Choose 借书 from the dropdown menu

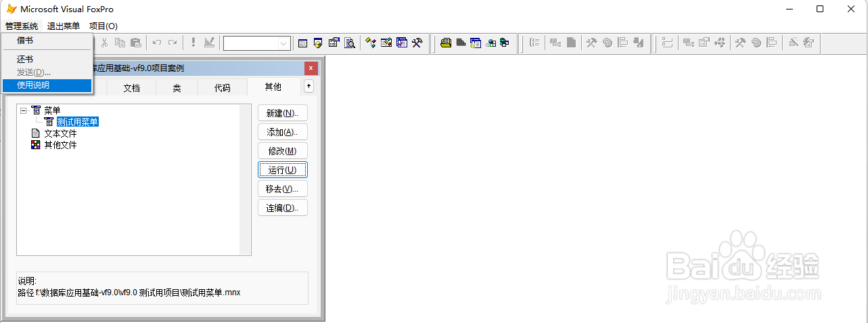click(47, 41)
